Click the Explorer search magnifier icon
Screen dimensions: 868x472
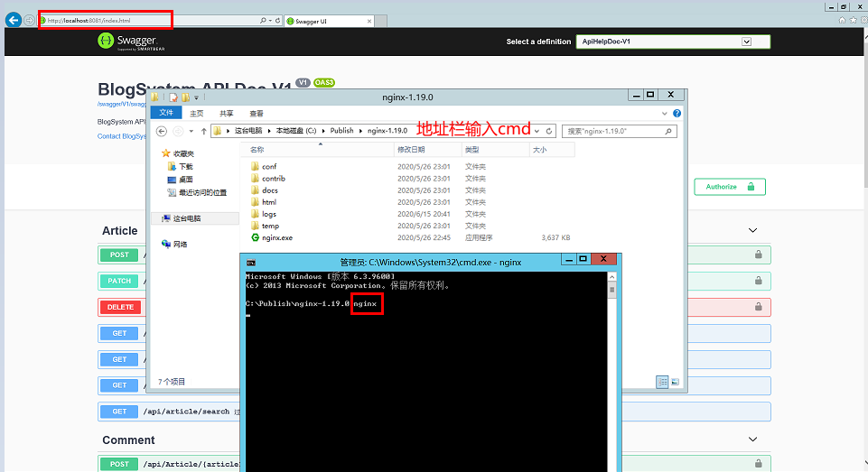(x=668, y=131)
